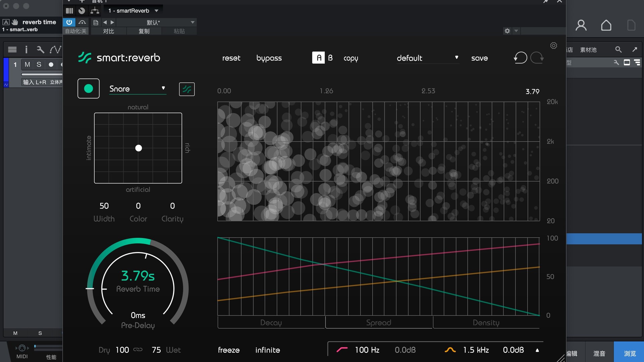Click the green learn record button
644x362 pixels.
pyautogui.click(x=89, y=88)
